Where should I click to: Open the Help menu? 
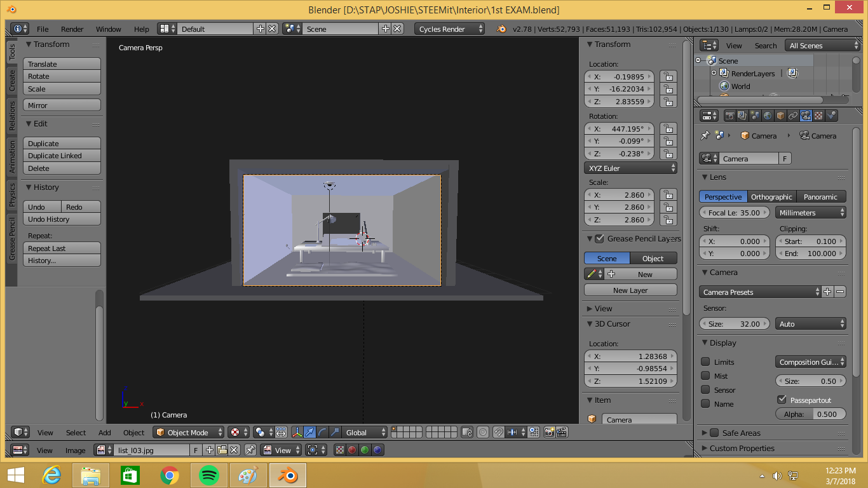tap(142, 29)
